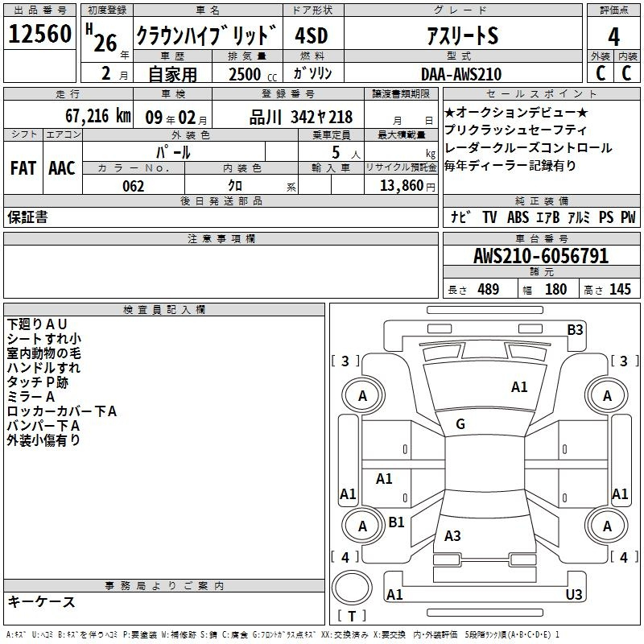Click the キーケース note text

click(x=41, y=601)
